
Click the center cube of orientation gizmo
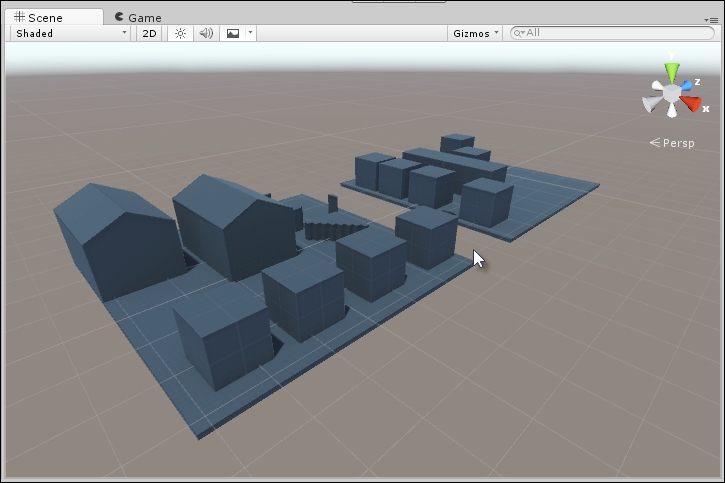point(673,92)
